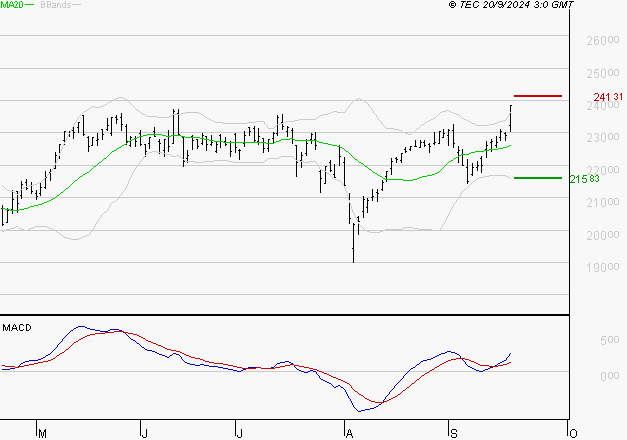Click the MA20 legend label

pos(12,4)
